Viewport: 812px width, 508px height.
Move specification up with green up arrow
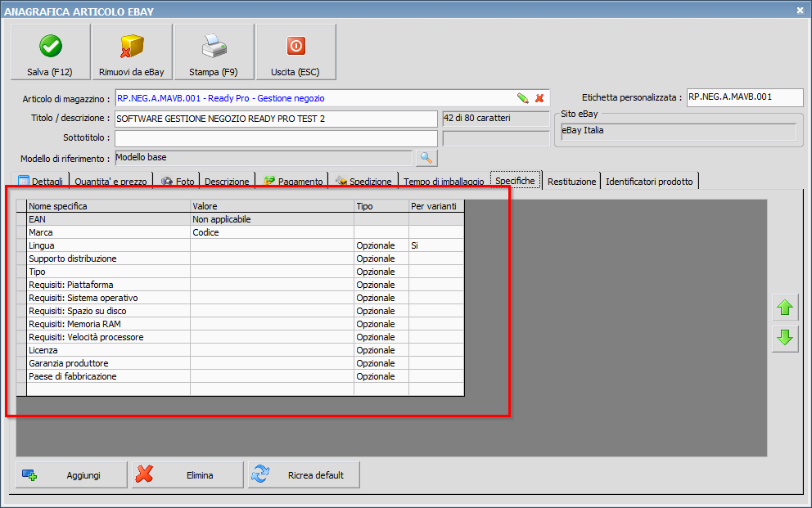785,308
